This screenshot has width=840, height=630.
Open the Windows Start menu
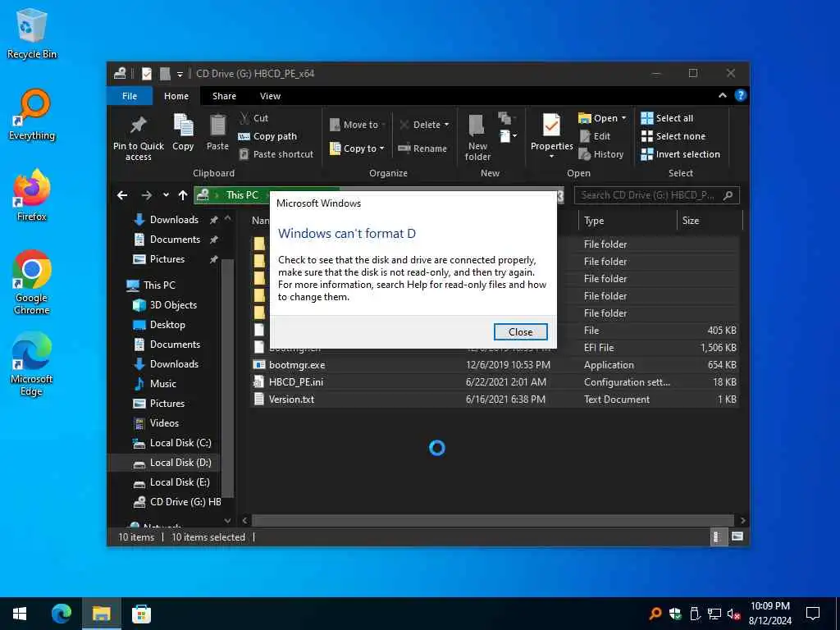pos(20,614)
